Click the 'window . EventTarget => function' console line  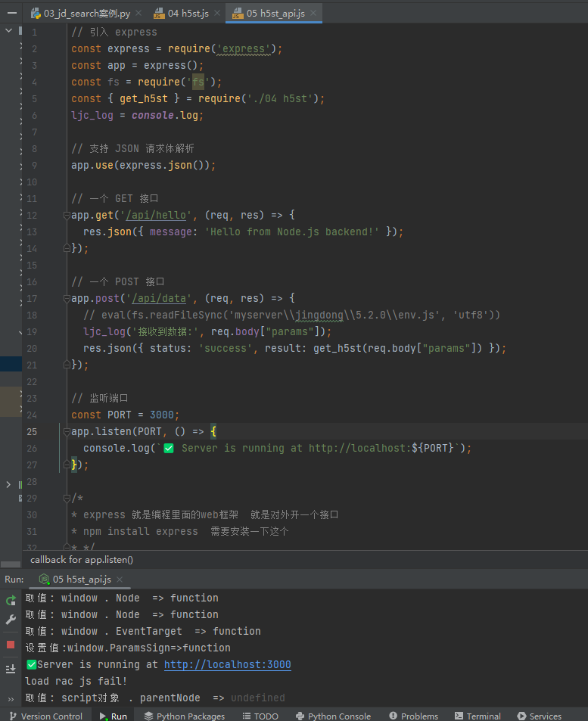click(x=143, y=631)
